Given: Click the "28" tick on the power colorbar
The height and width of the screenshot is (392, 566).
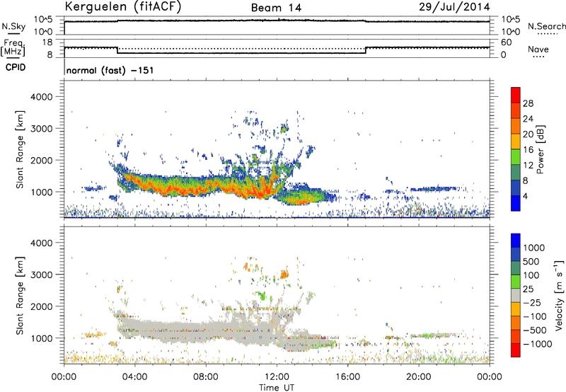Looking at the screenshot, I should point(528,103).
